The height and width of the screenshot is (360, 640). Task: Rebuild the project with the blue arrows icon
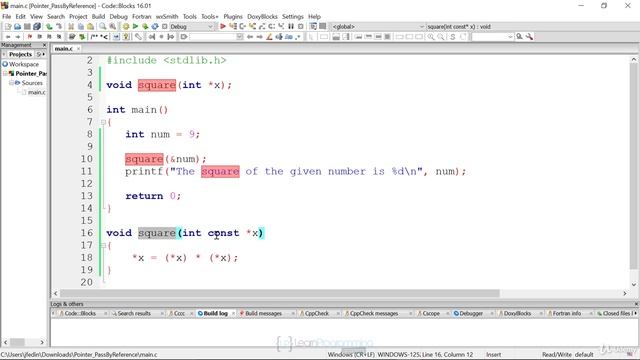[155, 27]
